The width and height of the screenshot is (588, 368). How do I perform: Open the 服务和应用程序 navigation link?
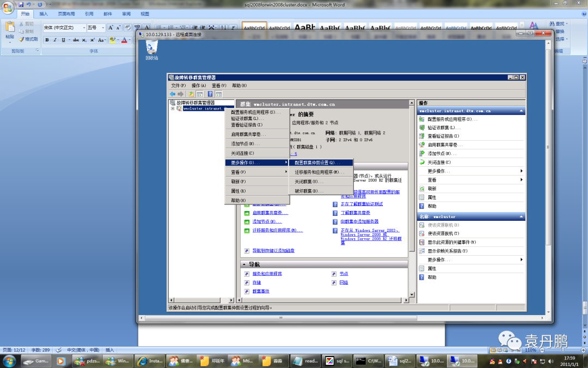click(267, 274)
